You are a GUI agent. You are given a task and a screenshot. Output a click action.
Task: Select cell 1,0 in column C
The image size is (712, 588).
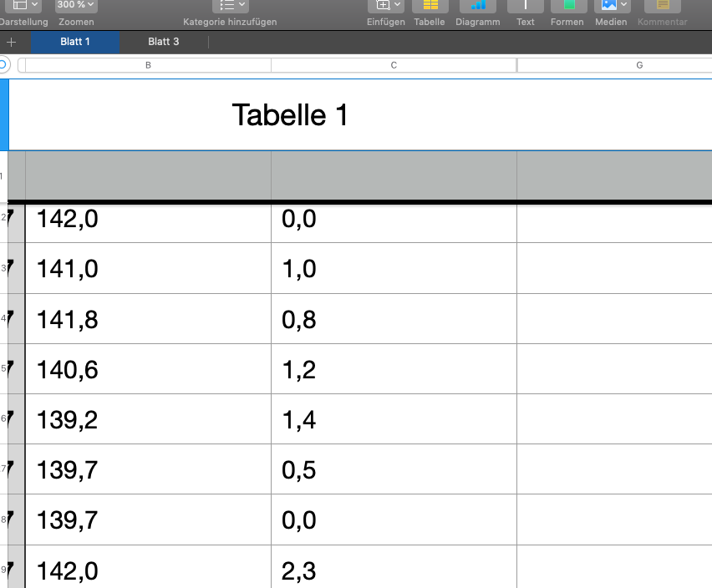click(394, 268)
